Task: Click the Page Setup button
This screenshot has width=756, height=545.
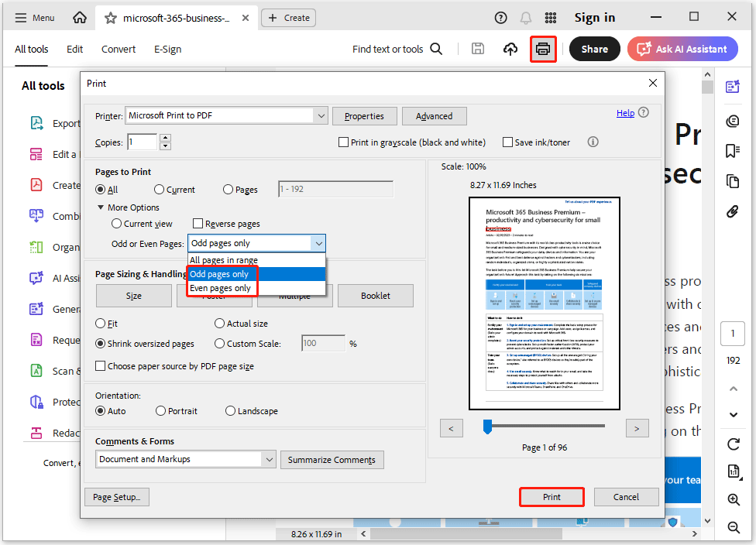Action: click(x=117, y=497)
